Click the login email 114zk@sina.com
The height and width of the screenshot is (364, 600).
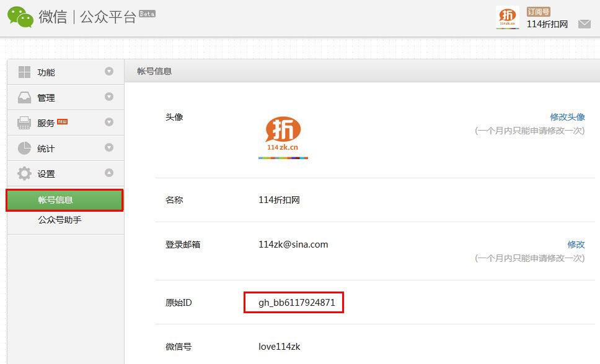[x=293, y=245]
